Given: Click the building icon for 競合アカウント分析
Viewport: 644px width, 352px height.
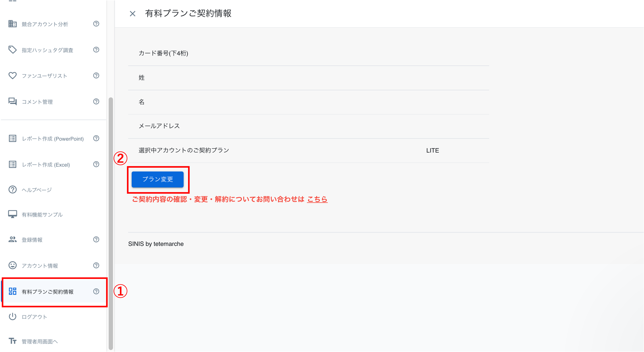Looking at the screenshot, I should point(12,24).
